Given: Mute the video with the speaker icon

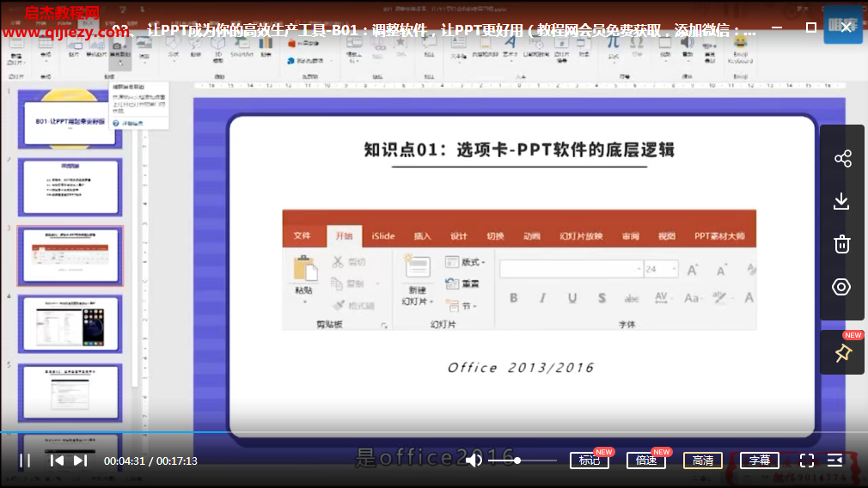Looking at the screenshot, I should click(x=473, y=461).
